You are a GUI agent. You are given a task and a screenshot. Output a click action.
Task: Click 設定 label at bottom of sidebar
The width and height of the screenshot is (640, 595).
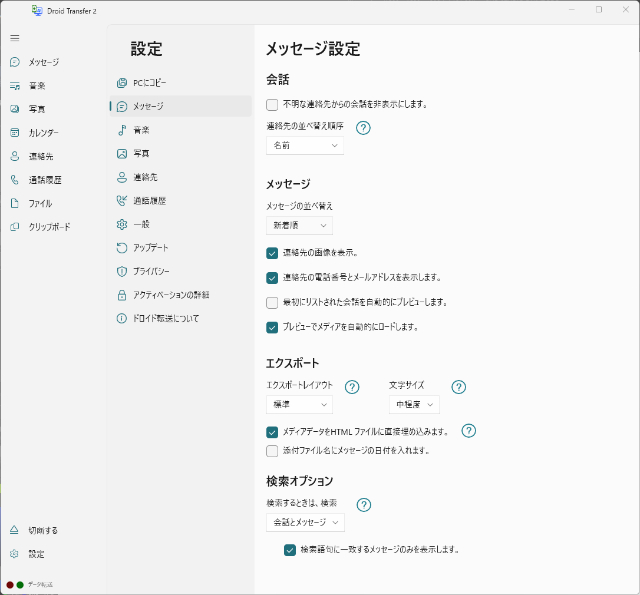pyautogui.click(x=36, y=554)
